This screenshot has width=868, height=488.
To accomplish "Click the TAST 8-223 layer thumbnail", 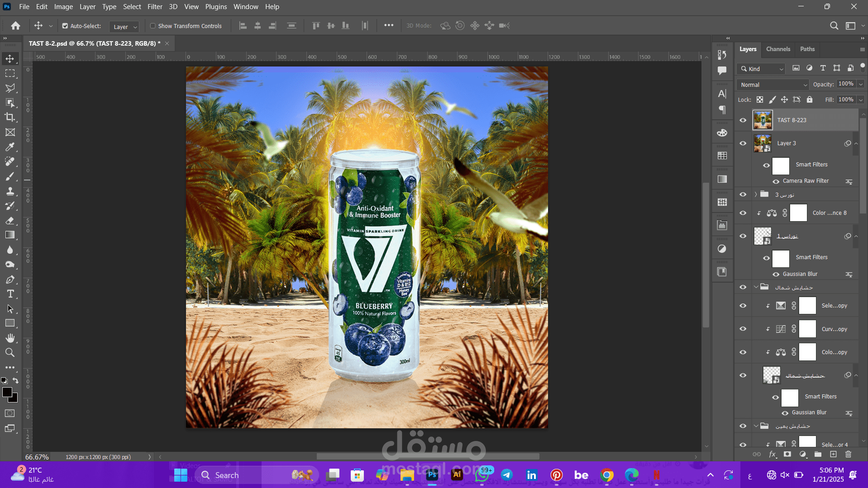I will [763, 120].
